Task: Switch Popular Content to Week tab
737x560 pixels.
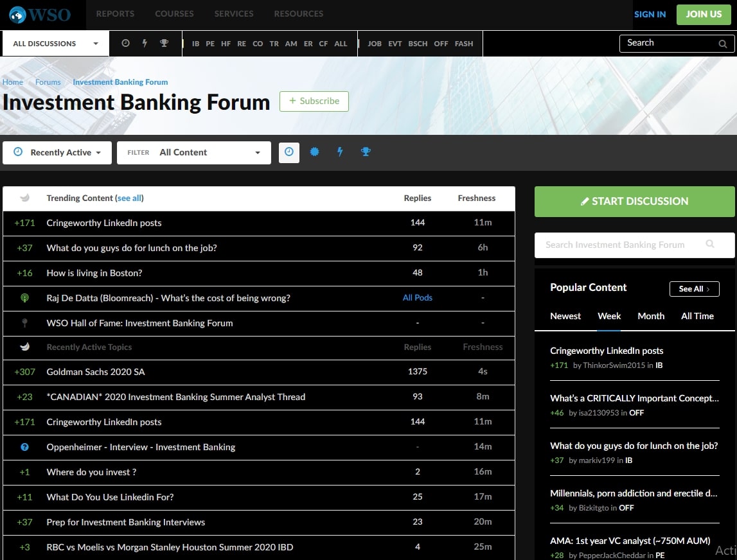Action: click(x=609, y=316)
